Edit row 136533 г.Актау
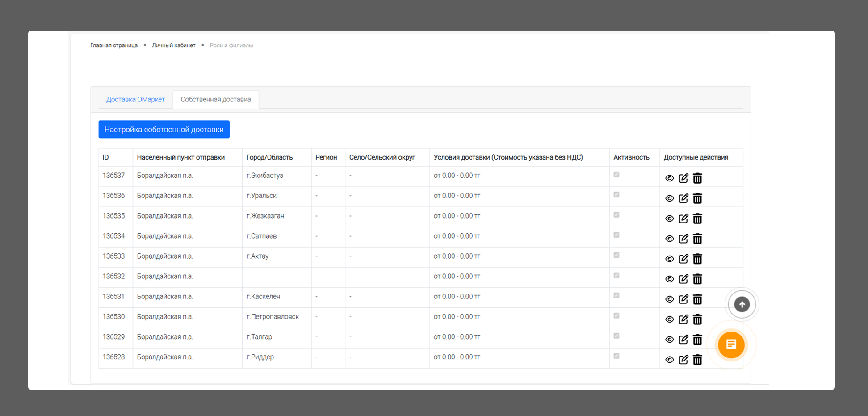 pyautogui.click(x=683, y=259)
